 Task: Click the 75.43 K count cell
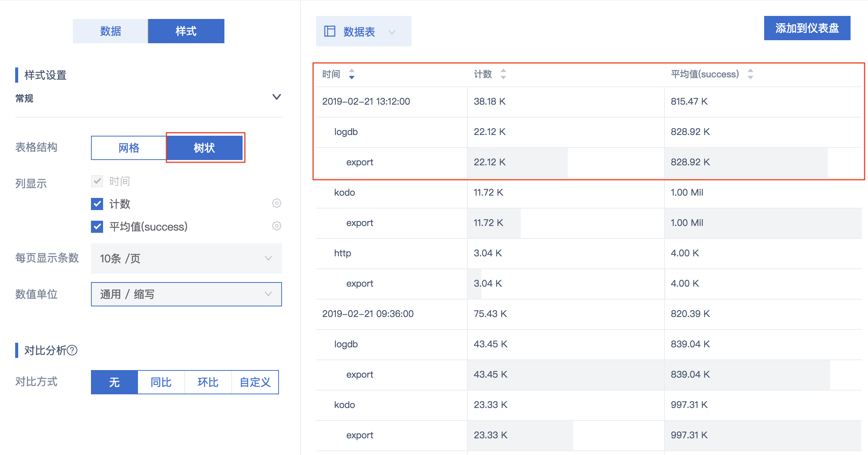pyautogui.click(x=566, y=314)
